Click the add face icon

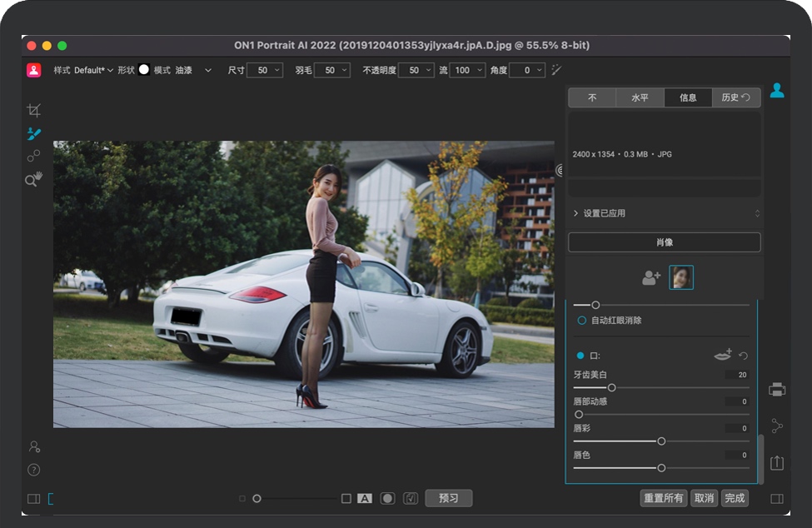(x=651, y=278)
